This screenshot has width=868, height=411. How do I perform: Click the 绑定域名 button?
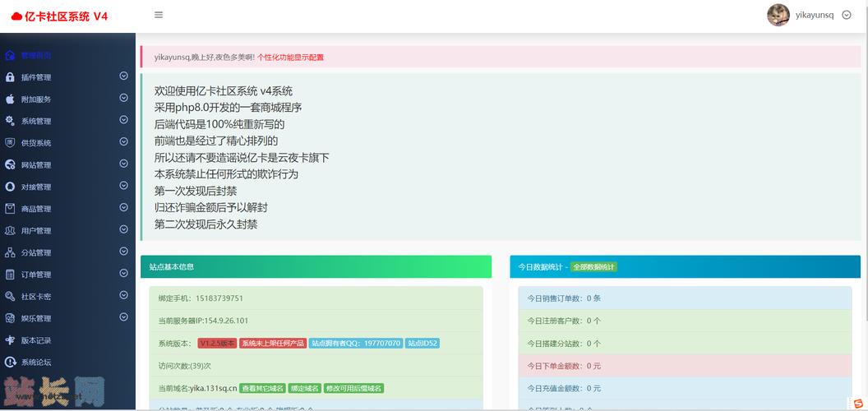pyautogui.click(x=306, y=388)
